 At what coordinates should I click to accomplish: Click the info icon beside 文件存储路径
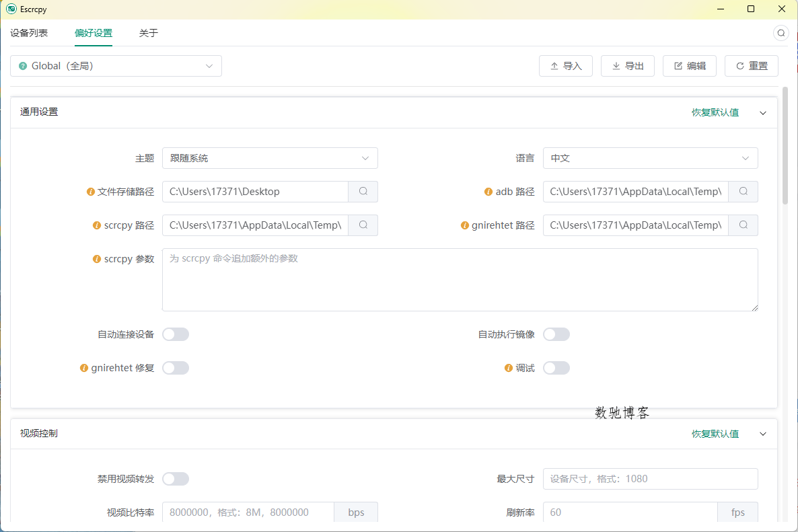[x=91, y=192]
